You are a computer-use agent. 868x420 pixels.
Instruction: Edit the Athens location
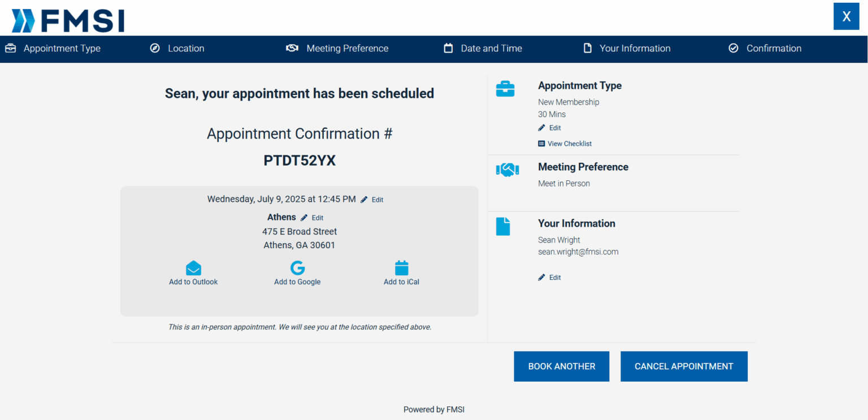point(313,218)
